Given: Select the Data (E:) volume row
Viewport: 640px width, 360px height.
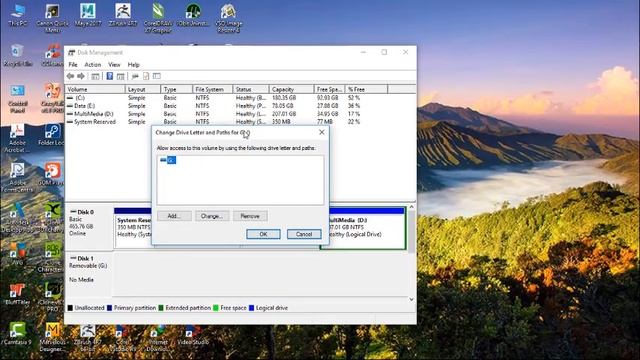Looking at the screenshot, I should point(240,106).
